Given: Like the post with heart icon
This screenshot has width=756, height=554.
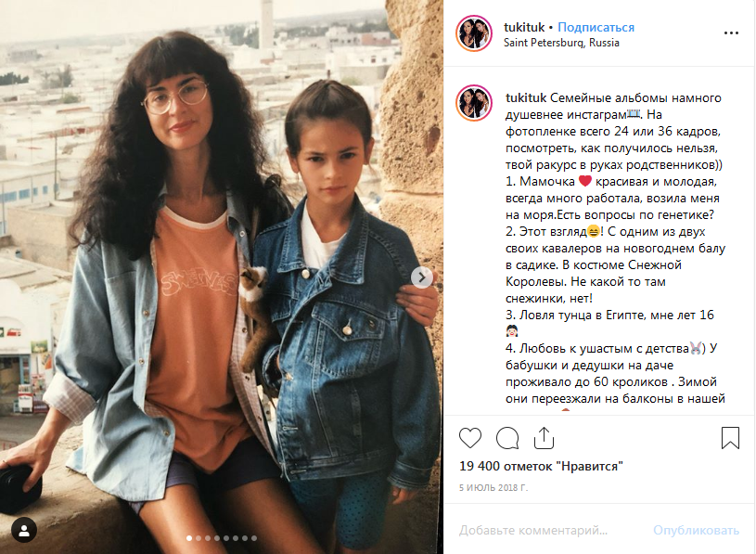Looking at the screenshot, I should tap(470, 438).
